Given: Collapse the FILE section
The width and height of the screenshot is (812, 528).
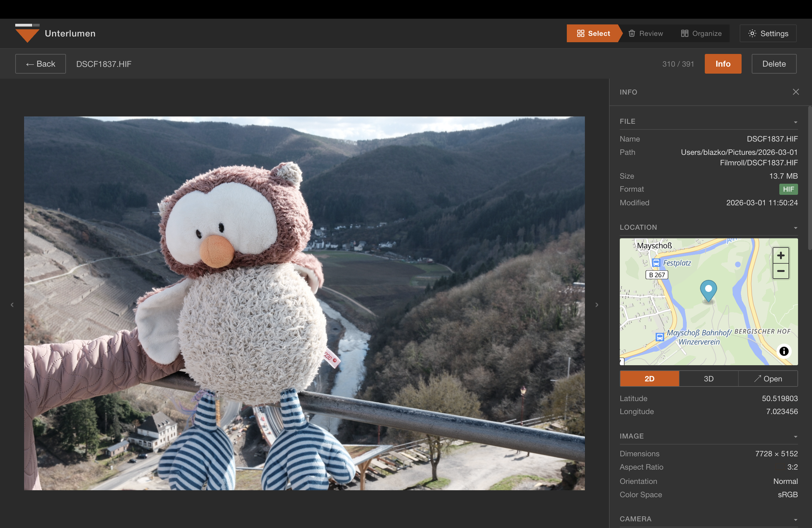Looking at the screenshot, I should [795, 122].
